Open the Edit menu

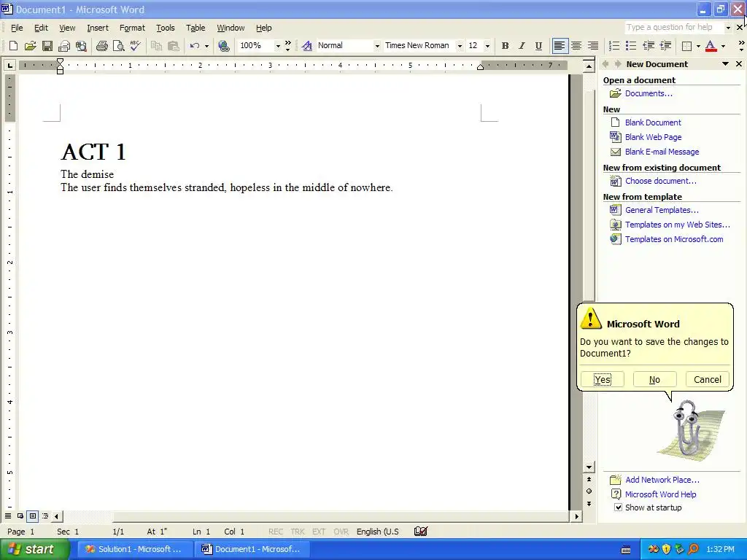click(41, 28)
